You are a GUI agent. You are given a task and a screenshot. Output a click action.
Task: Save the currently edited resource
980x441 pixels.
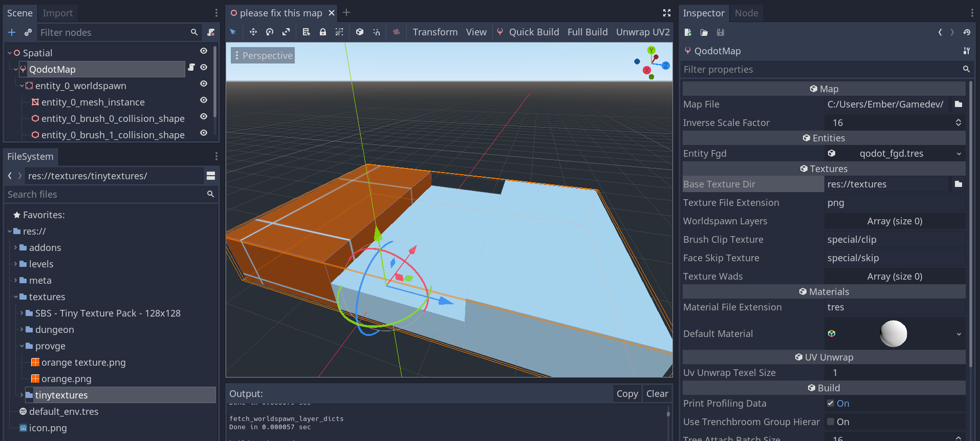click(721, 32)
